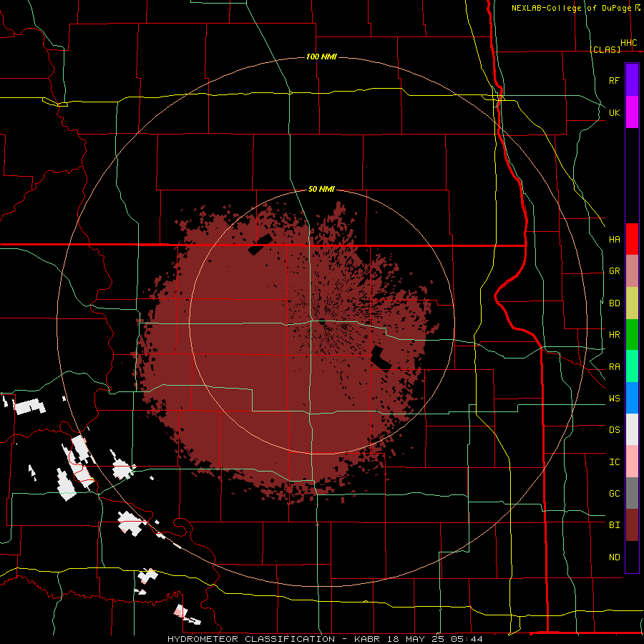The height and width of the screenshot is (644, 644).
Task: Click the radar site center point
Action: point(321,322)
